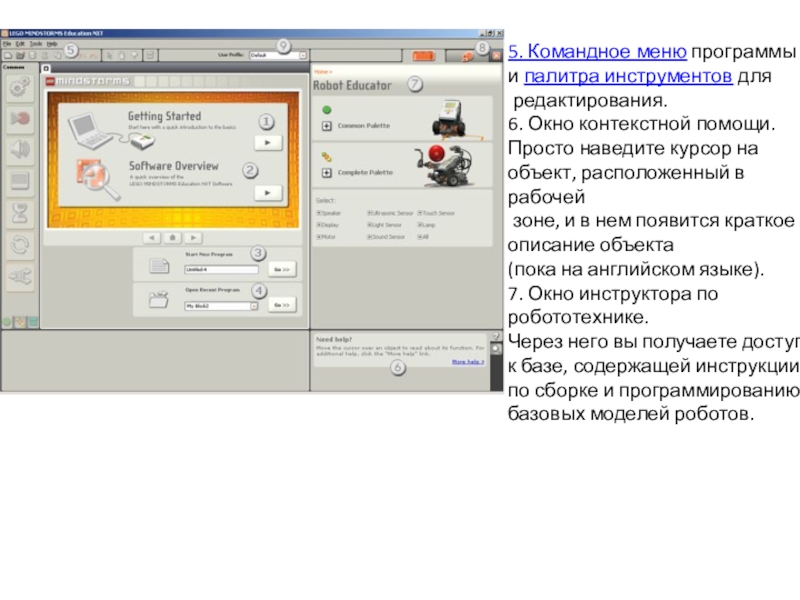The height and width of the screenshot is (600, 800).
Task: Select the Pointer tool in toolbar
Action: [109, 55]
